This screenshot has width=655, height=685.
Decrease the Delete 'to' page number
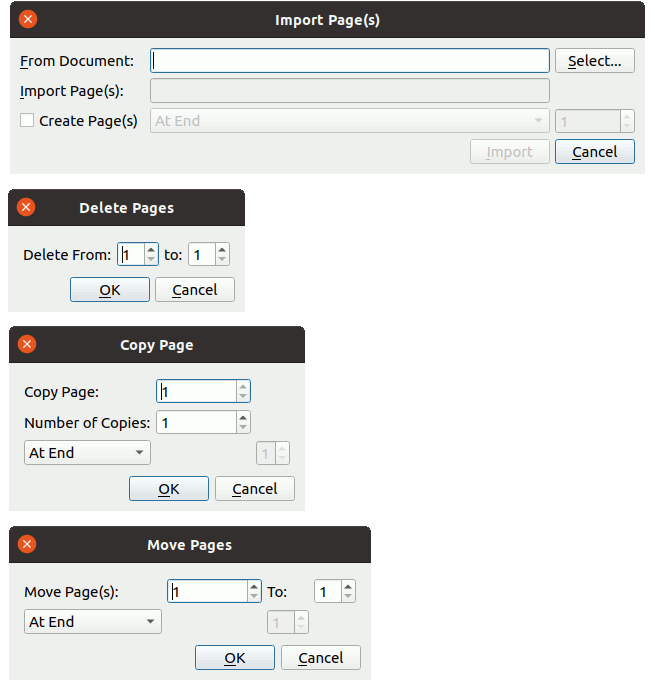pyautogui.click(x=222, y=260)
